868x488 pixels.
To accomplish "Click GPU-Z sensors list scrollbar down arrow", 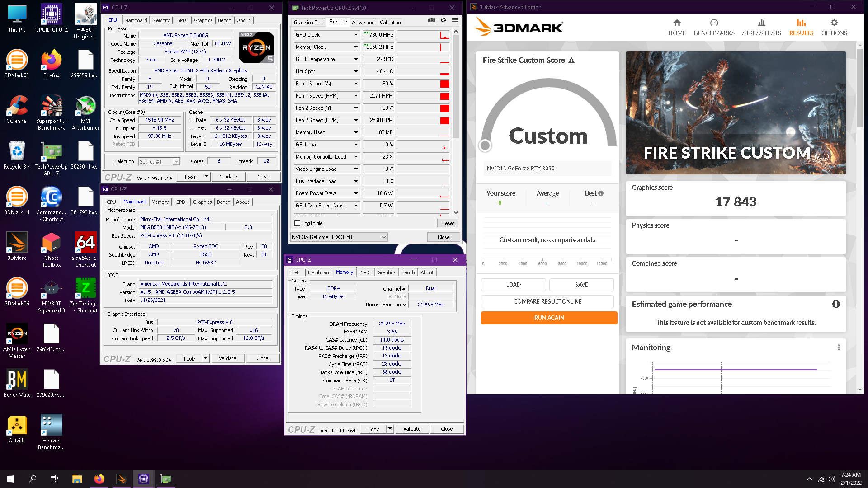I will 456,212.
